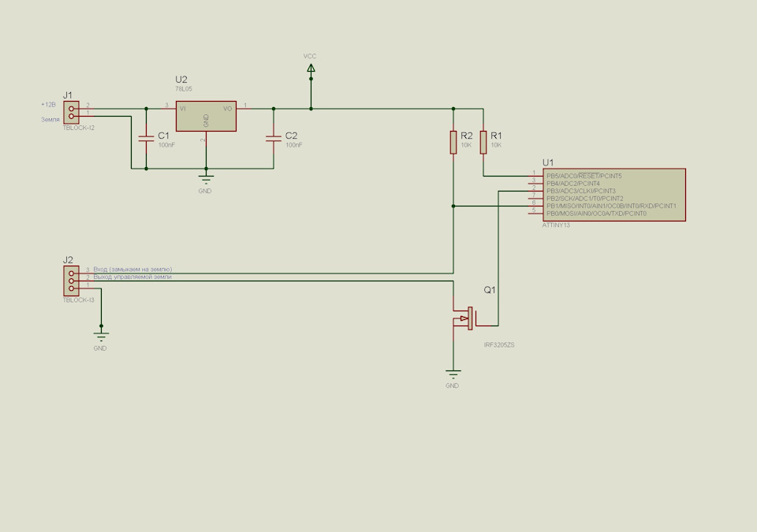Click the 'TBLOCK-I3' part name

[x=79, y=300]
